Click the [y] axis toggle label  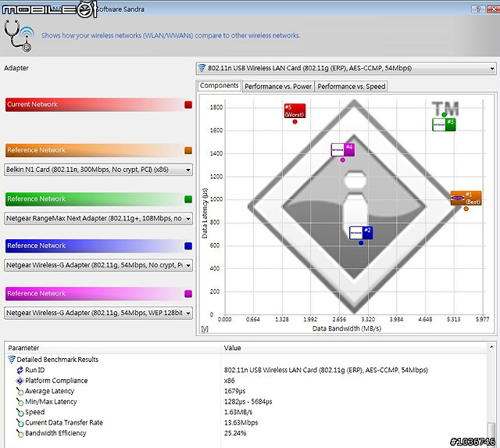point(205,328)
